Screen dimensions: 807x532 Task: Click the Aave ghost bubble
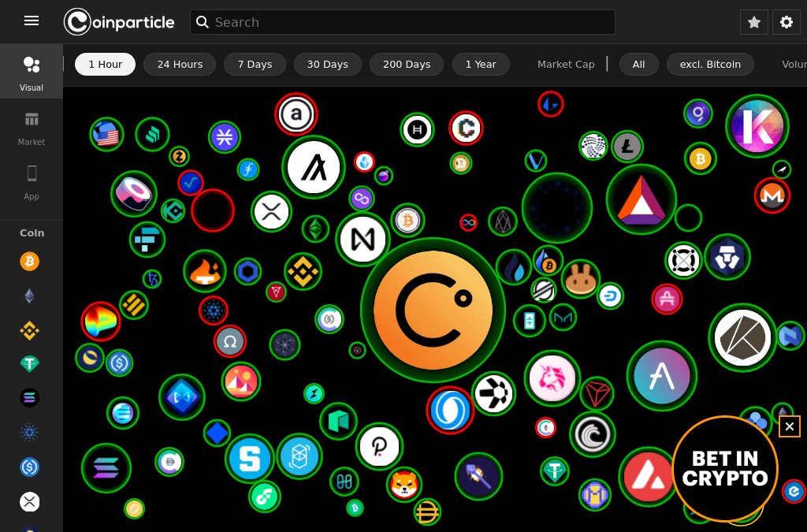(x=662, y=376)
